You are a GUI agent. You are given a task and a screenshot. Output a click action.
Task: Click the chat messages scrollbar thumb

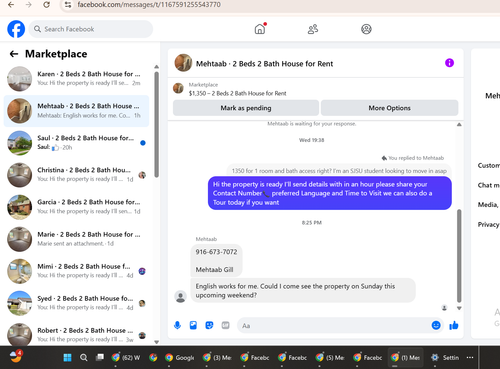459,256
